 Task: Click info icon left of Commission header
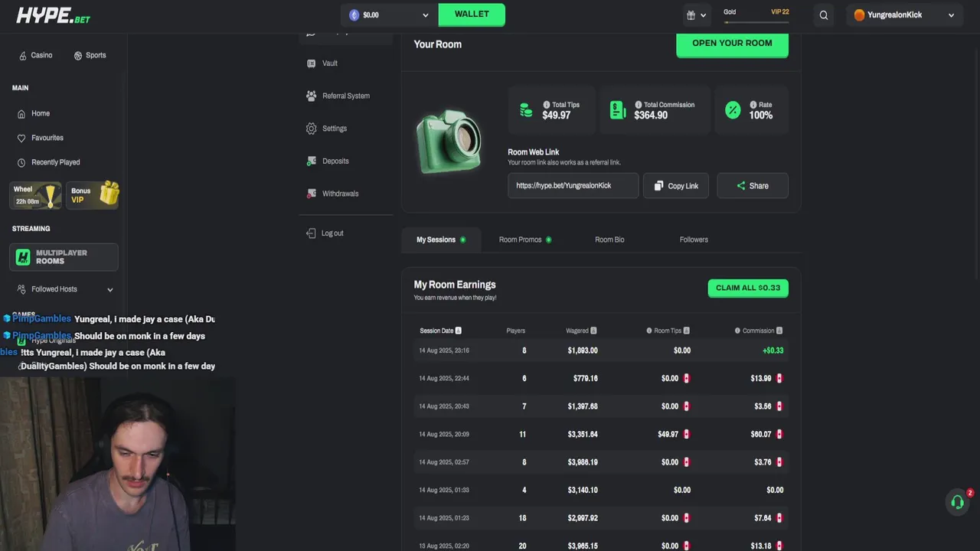click(x=737, y=331)
